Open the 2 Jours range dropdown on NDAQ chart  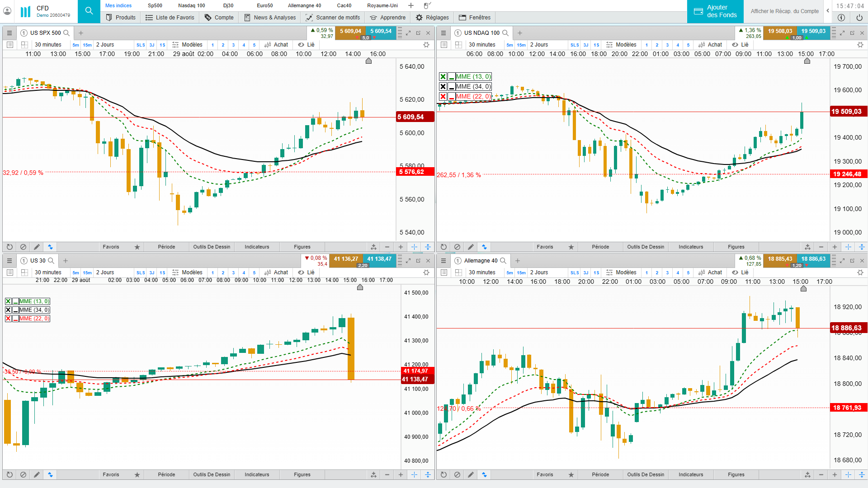[539, 45]
